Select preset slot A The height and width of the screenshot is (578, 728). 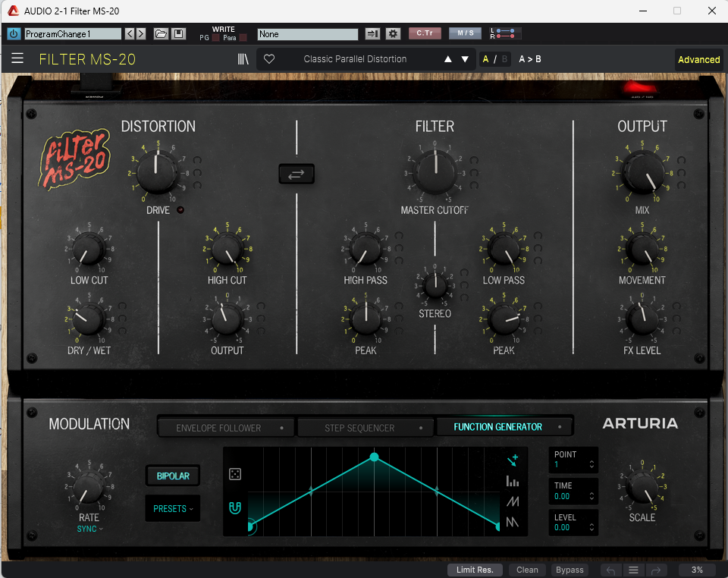[485, 59]
